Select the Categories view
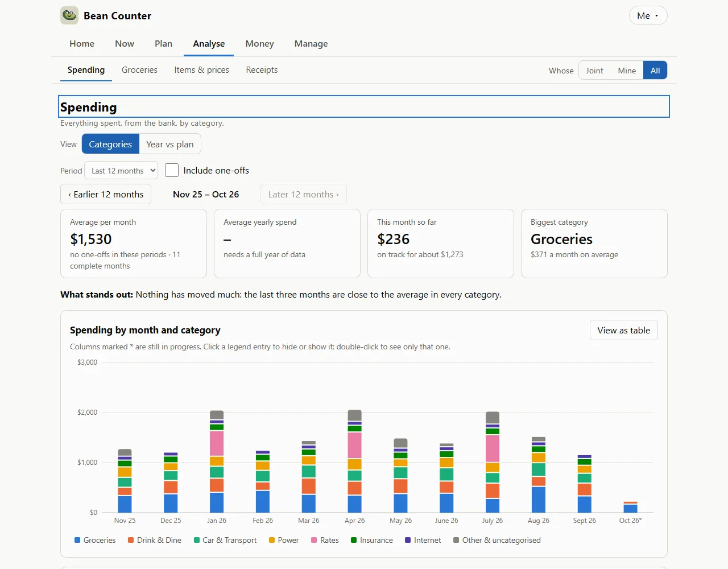 110,144
